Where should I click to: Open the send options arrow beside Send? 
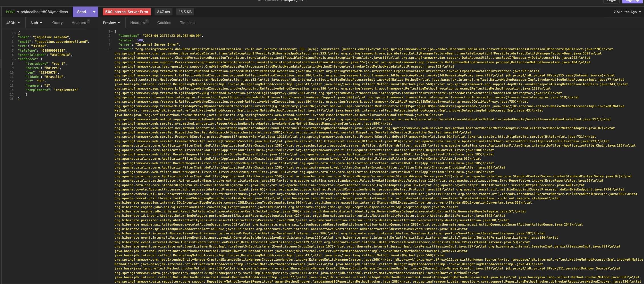pyautogui.click(x=94, y=12)
